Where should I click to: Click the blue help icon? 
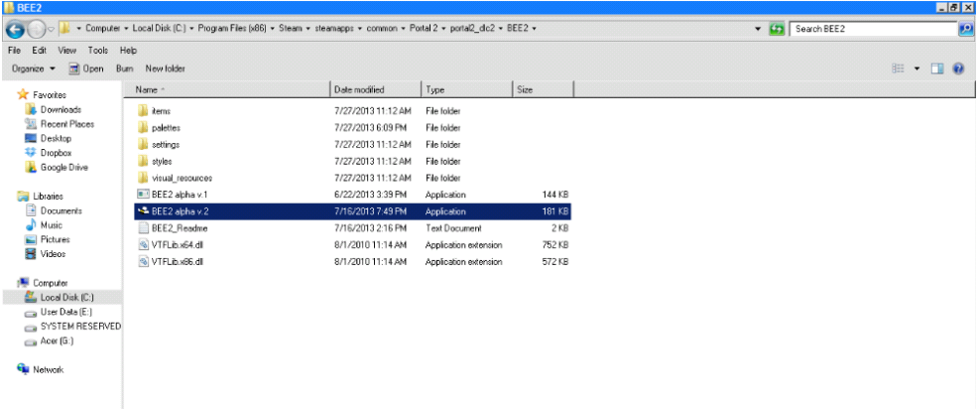(x=957, y=68)
